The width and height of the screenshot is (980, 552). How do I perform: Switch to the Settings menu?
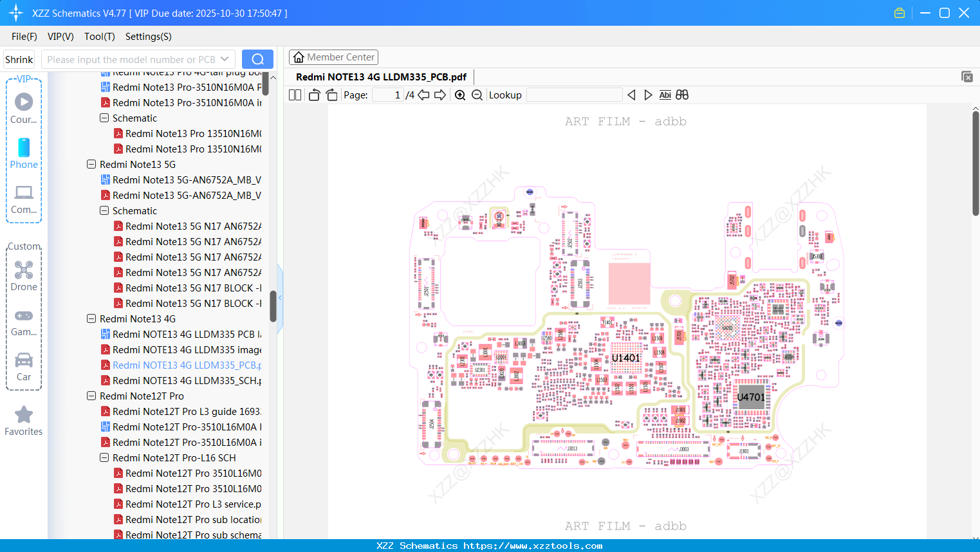click(148, 37)
